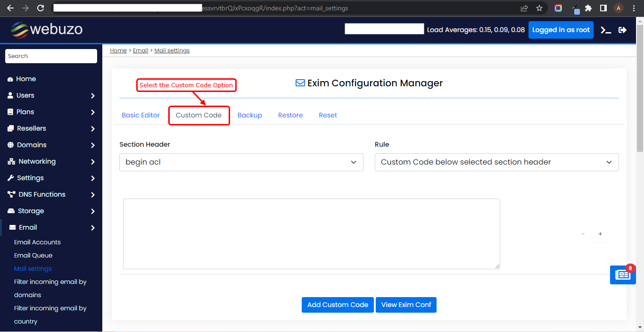This screenshot has width=644, height=332.
Task: Open the Section Header dropdown
Action: pos(241,162)
